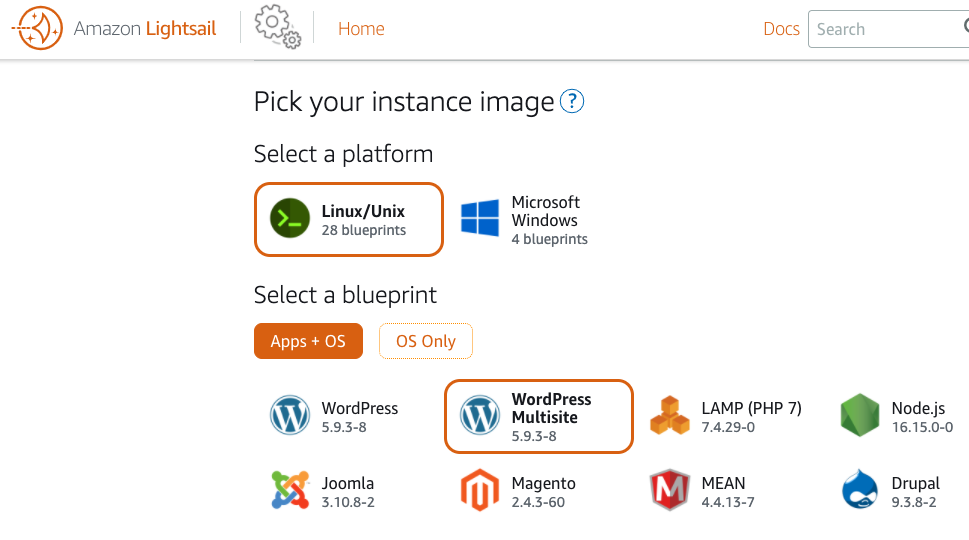The height and width of the screenshot is (540, 969).
Task: Click the Node.js hexagon icon
Action: tap(860, 415)
